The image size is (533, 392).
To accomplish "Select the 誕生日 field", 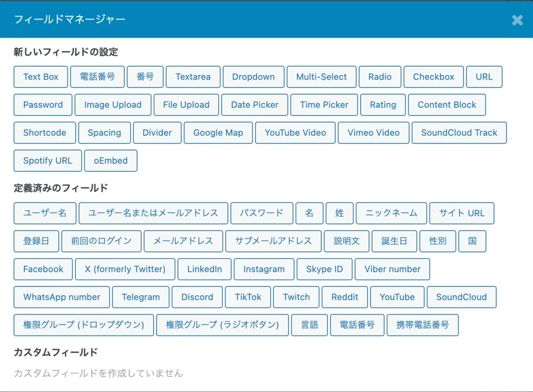I will tap(395, 241).
